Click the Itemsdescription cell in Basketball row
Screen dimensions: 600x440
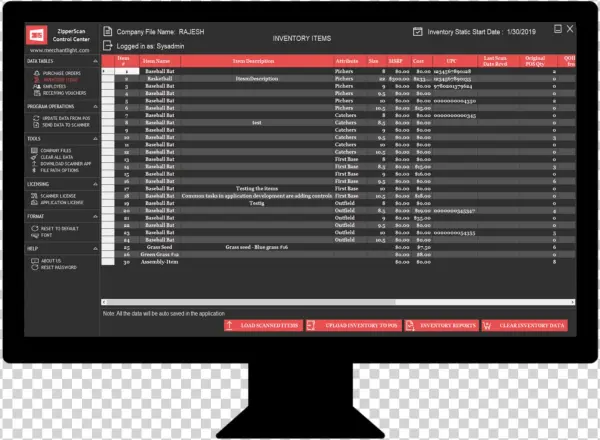(257, 79)
